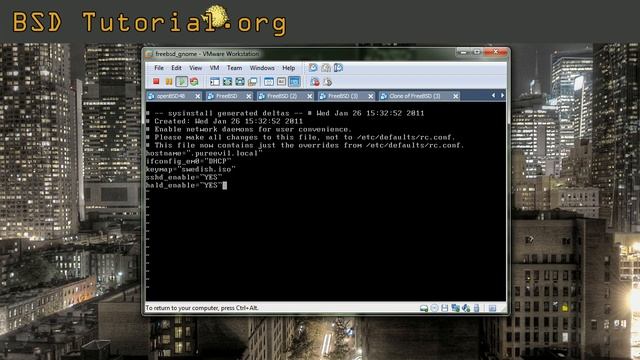Image resolution: width=640 pixels, height=360 pixels.
Task: Click the tab strip right arrow
Action: click(502, 96)
